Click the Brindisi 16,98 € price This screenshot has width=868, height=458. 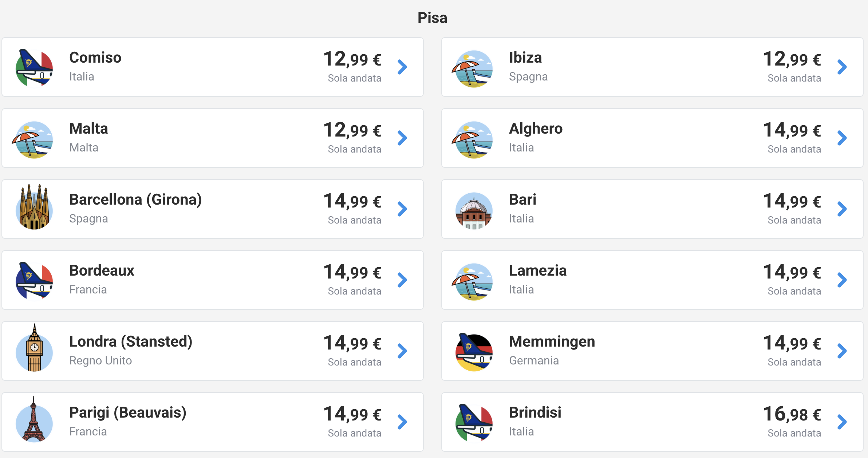point(792,414)
